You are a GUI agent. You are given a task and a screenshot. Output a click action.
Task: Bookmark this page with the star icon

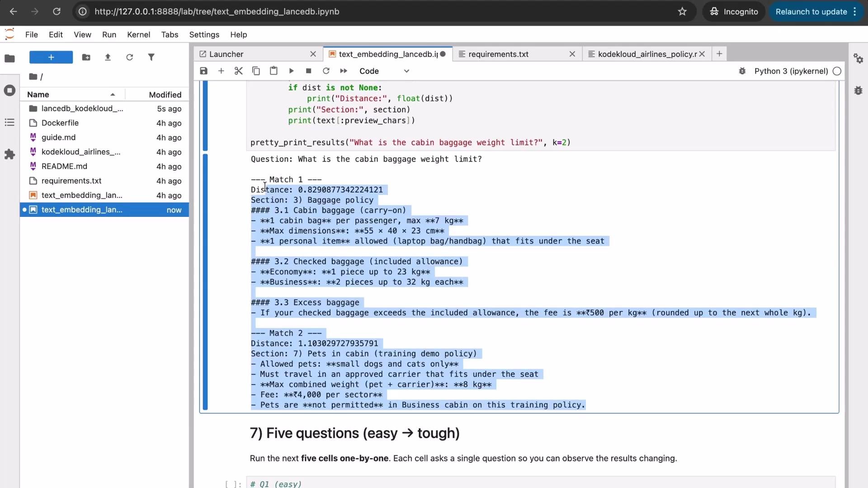[x=682, y=12]
